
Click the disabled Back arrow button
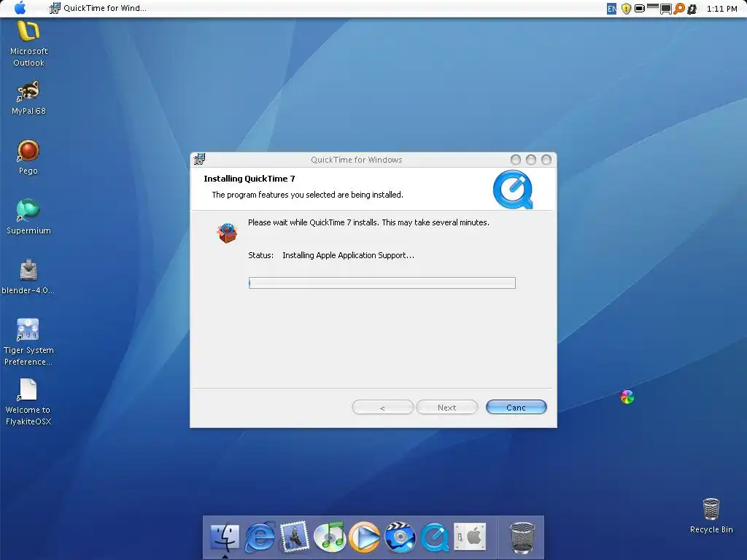382,408
